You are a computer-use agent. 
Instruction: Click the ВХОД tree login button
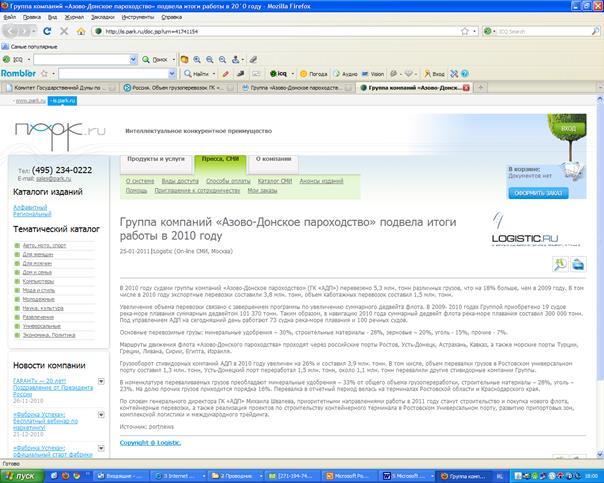pyautogui.click(x=568, y=128)
